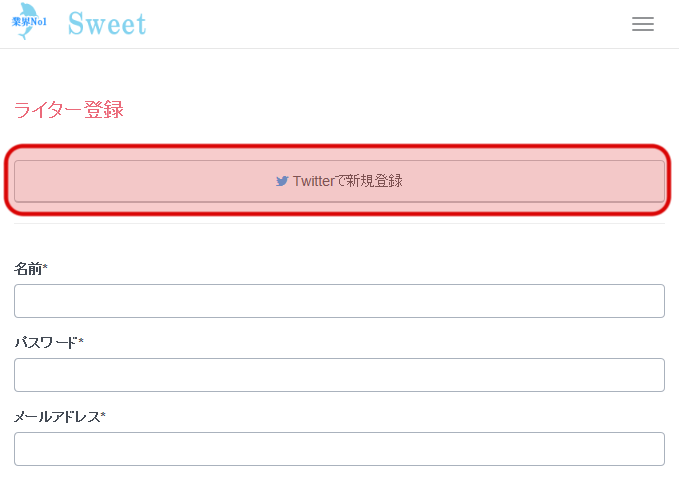Click the ライター登録 page heading
This screenshot has height=483, width=679.
coord(69,110)
